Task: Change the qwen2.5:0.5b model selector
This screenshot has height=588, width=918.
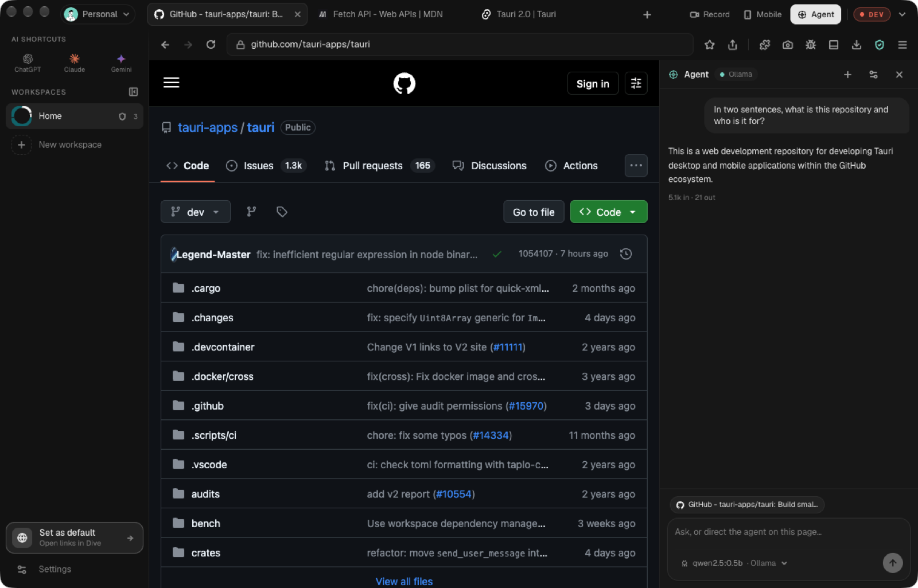Action: (734, 563)
